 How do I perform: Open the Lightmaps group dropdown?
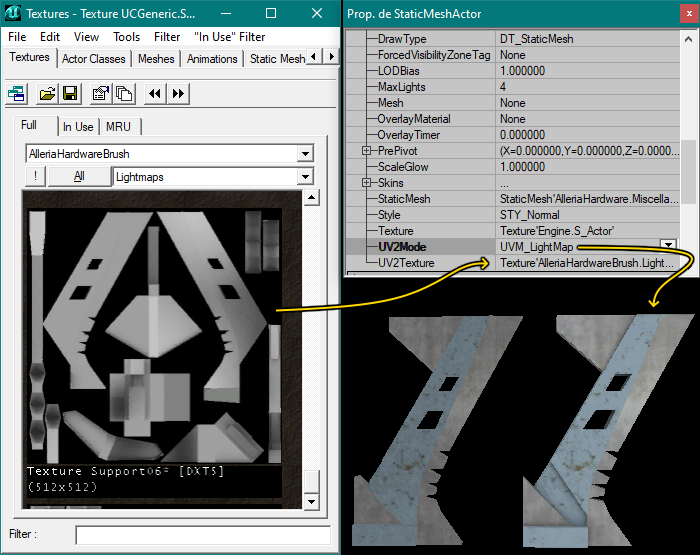click(305, 177)
